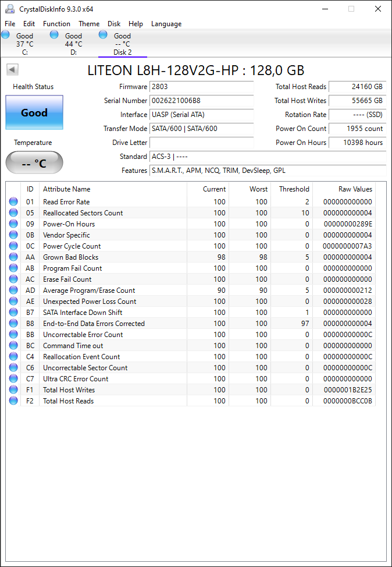Click Total Host Reads value 24160 GB
The image size is (392, 567).
click(x=357, y=87)
